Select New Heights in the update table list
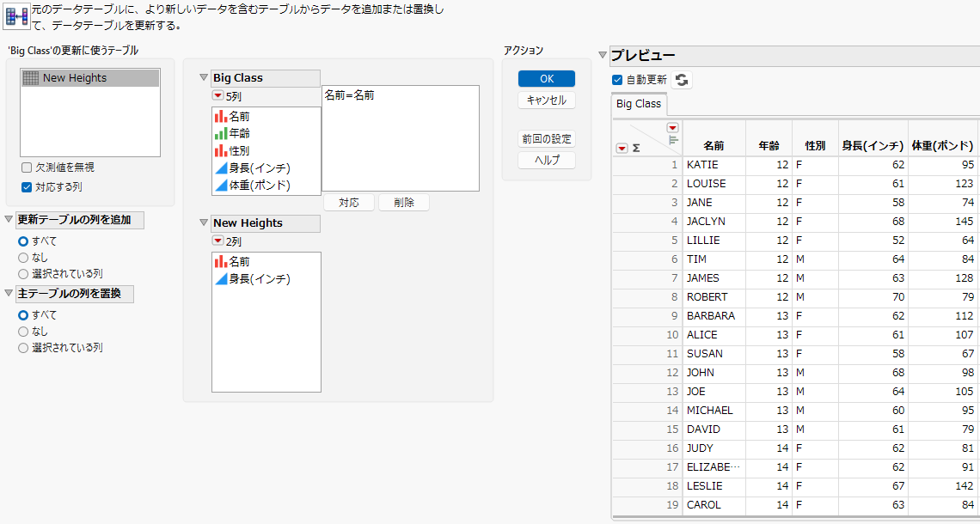 tap(90, 78)
